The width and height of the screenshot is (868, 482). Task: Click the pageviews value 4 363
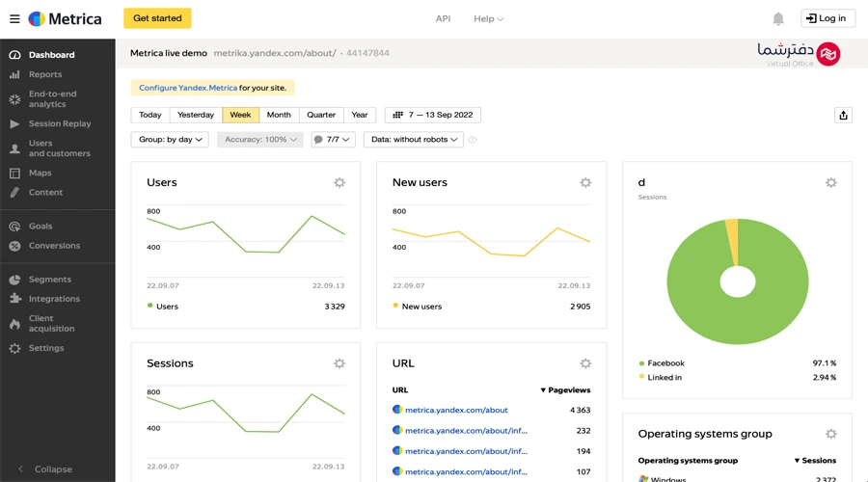pos(581,410)
